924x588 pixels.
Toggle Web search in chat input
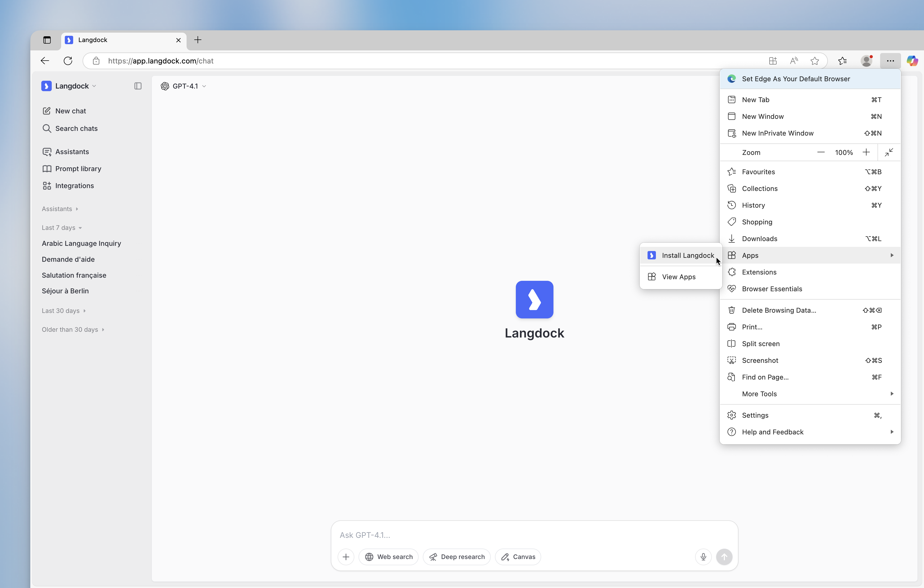click(388, 557)
